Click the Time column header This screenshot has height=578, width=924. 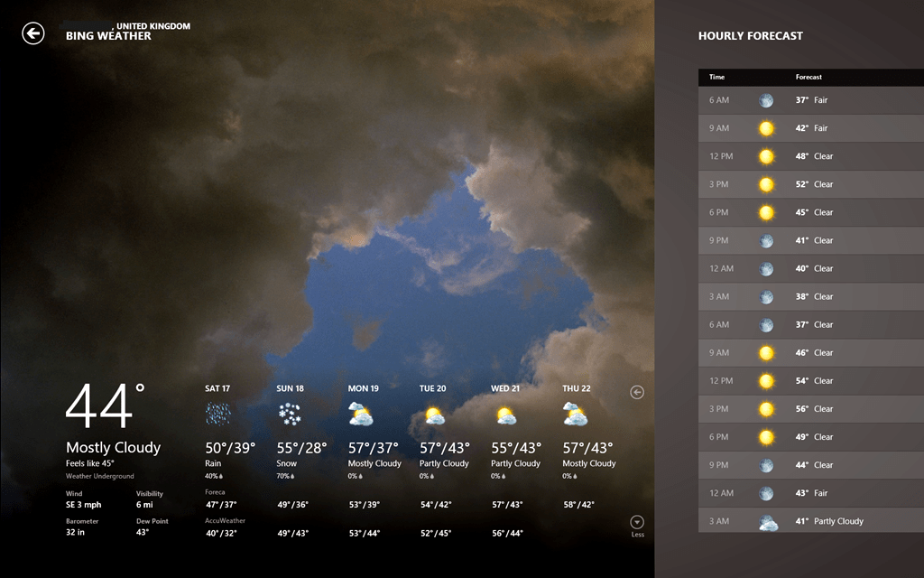[x=716, y=77]
